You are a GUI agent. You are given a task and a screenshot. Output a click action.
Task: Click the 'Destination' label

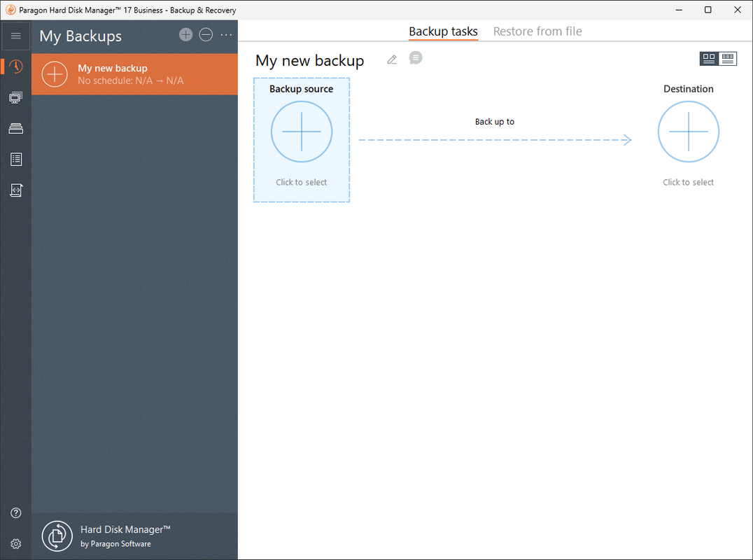tap(689, 89)
